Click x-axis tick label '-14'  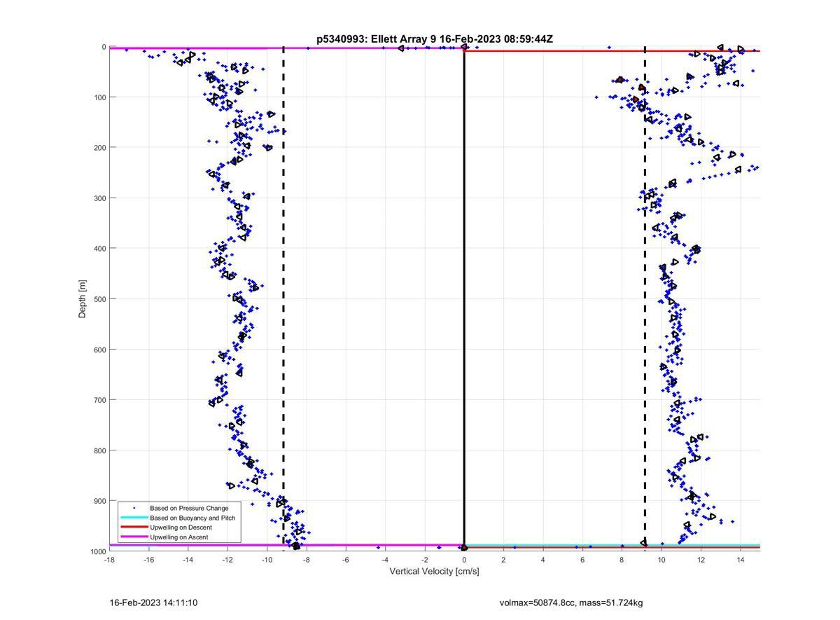click(188, 559)
